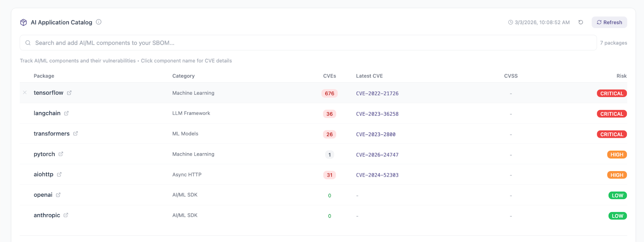Open CVE details for transformers
This screenshot has width=644, height=242.
click(x=52, y=134)
